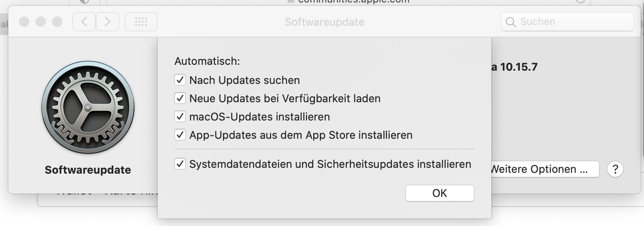Open "Weitere Optionen ..."
Image resolution: width=644 pixels, height=226 pixels.
544,169
